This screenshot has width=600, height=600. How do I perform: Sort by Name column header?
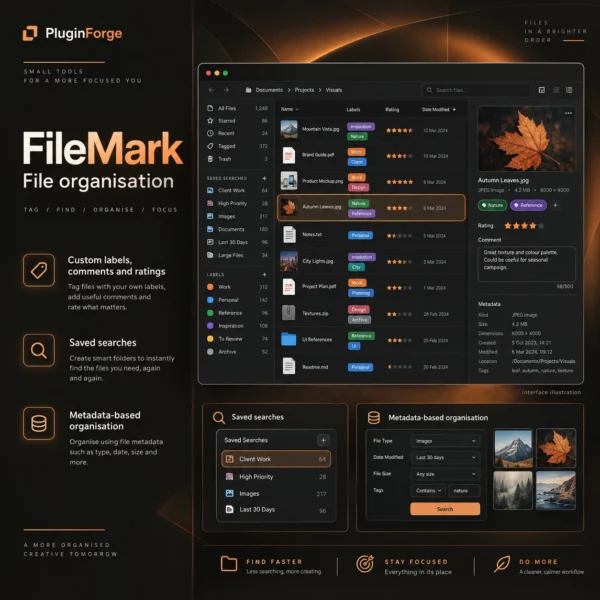(289, 109)
